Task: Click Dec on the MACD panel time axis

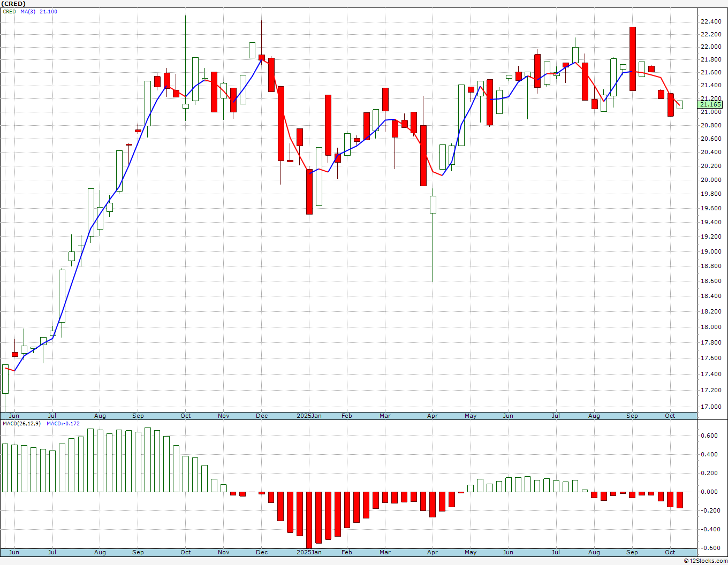Action: coord(262,552)
